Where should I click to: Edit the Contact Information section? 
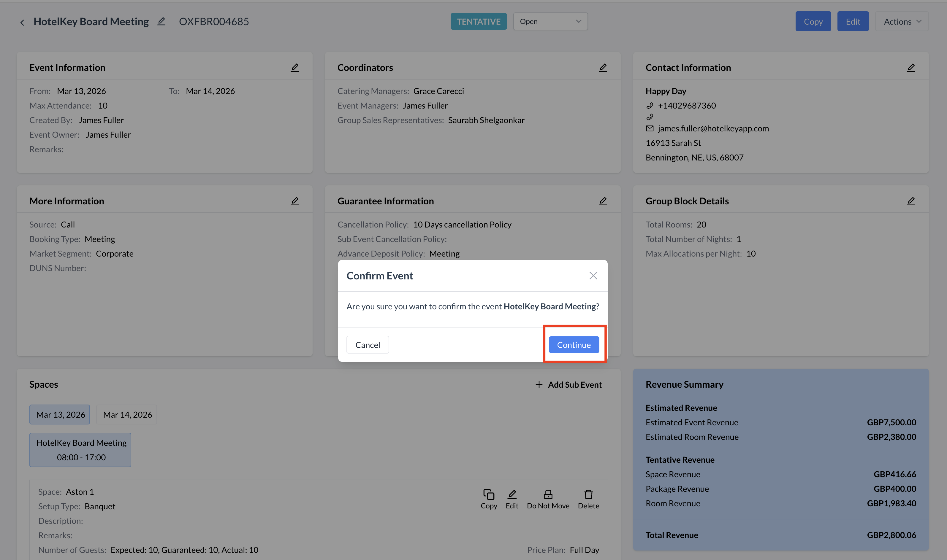coord(911,68)
